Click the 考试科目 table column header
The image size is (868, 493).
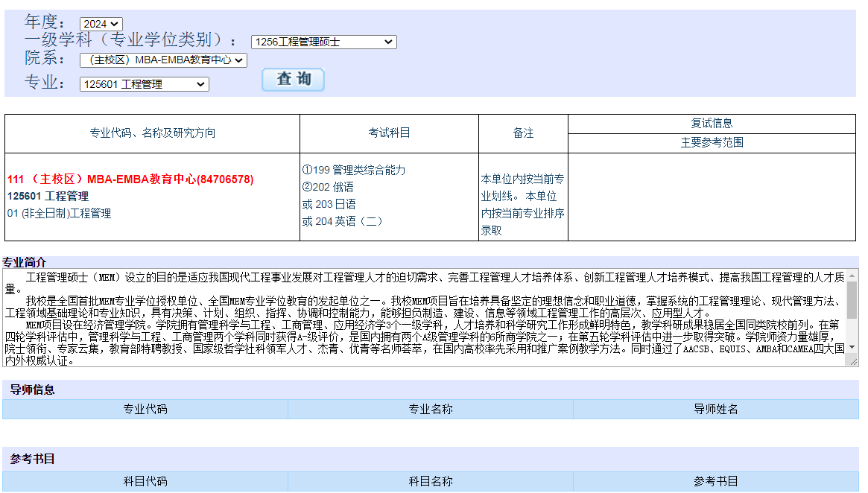tap(389, 133)
